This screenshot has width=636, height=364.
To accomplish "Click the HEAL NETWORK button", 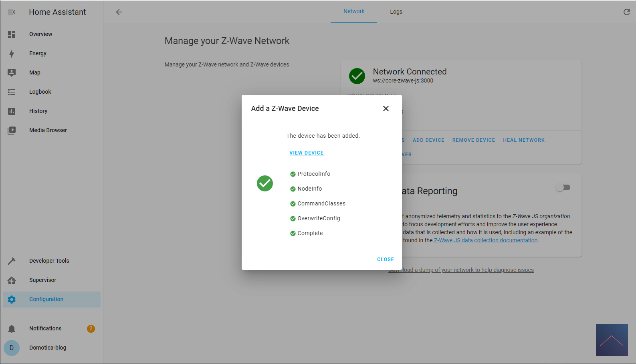I will (524, 140).
